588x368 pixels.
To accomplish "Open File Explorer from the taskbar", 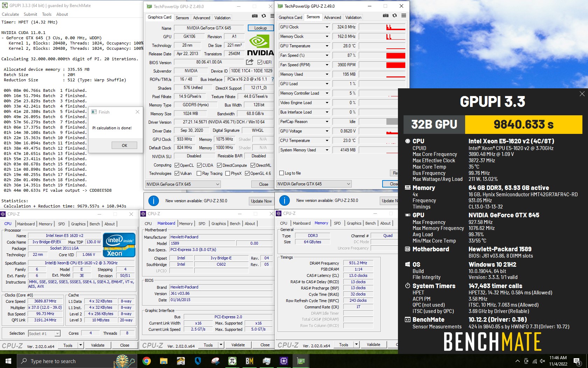I will (164, 361).
